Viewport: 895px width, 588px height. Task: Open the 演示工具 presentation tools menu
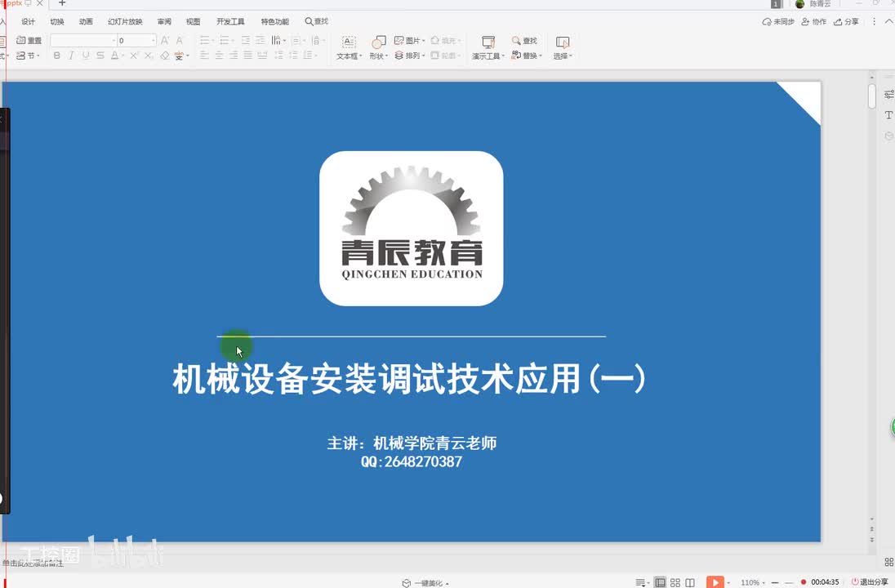pyautogui.click(x=488, y=48)
